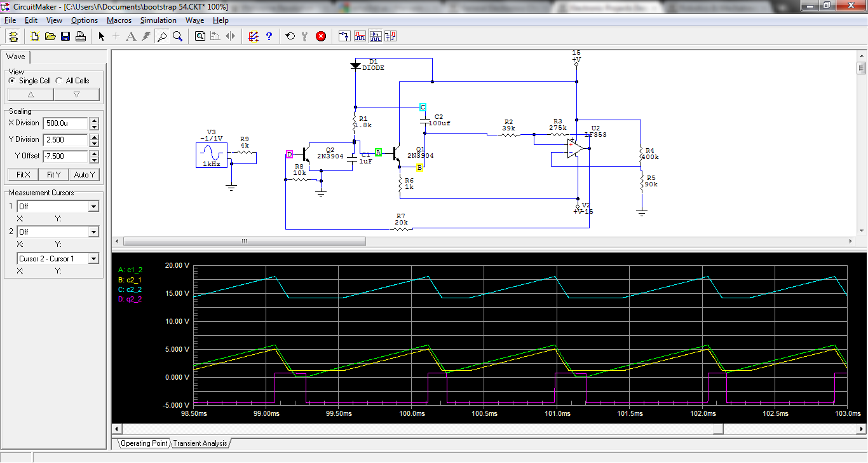Select the Wire tool plus icon
Viewport: 868px width, 463px height.
(116, 36)
